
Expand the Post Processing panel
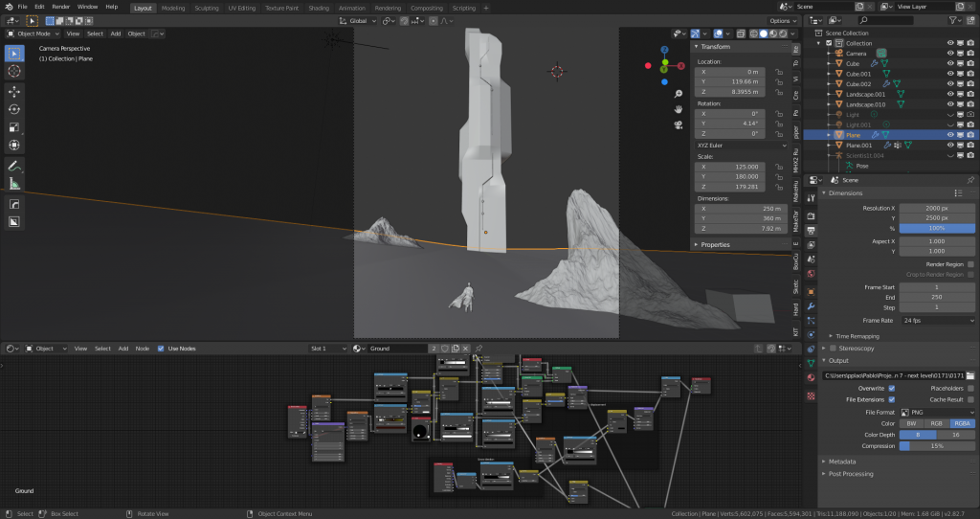850,474
